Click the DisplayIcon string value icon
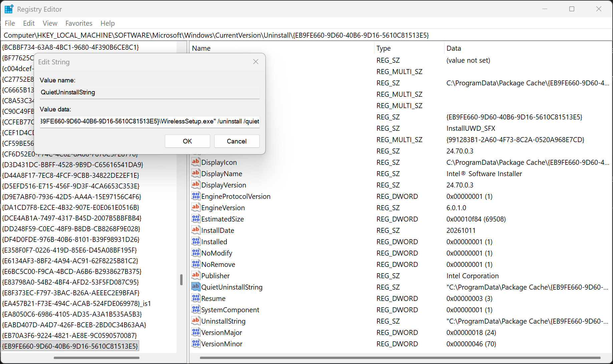This screenshot has width=613, height=364. coord(196,162)
